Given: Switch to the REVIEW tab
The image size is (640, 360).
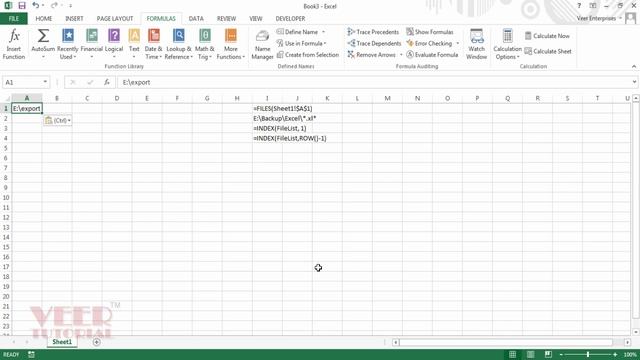Looking at the screenshot, I should (226, 19).
